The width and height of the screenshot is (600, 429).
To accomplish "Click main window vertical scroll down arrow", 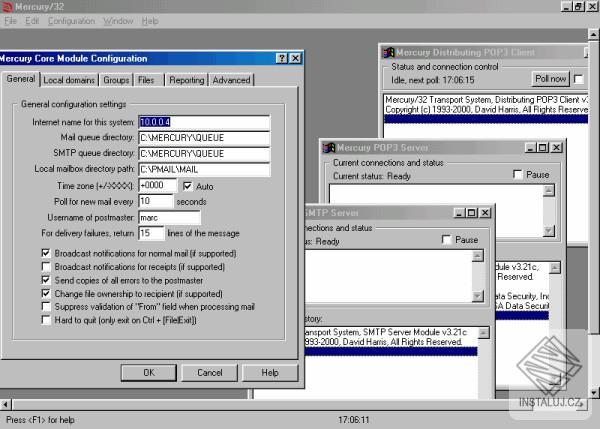I will 593,393.
